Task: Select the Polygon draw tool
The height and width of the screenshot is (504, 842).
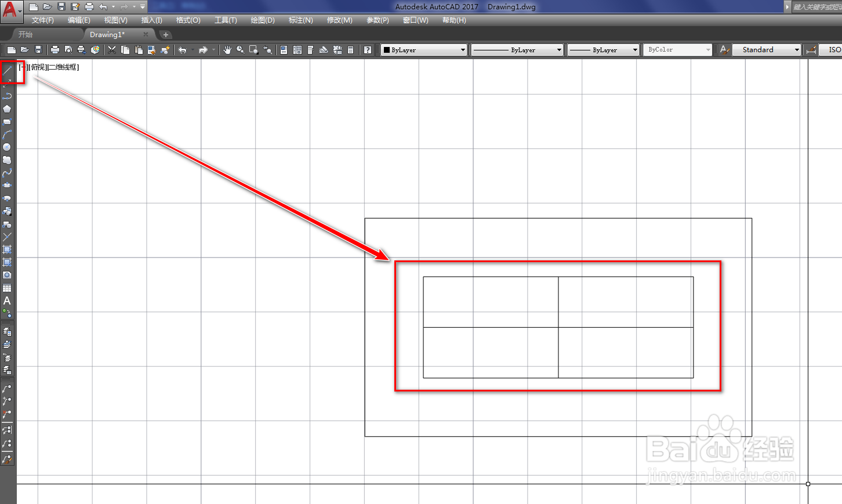Action: pyautogui.click(x=7, y=108)
